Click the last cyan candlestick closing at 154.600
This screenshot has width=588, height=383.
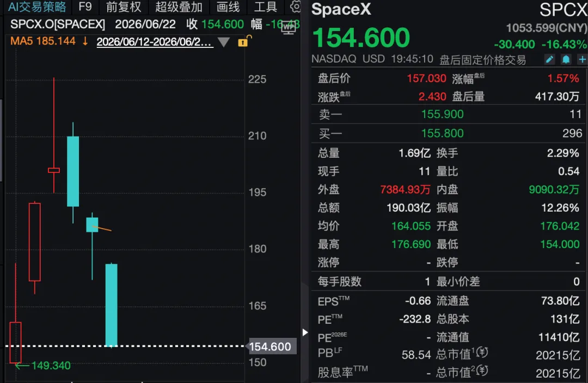tap(112, 305)
